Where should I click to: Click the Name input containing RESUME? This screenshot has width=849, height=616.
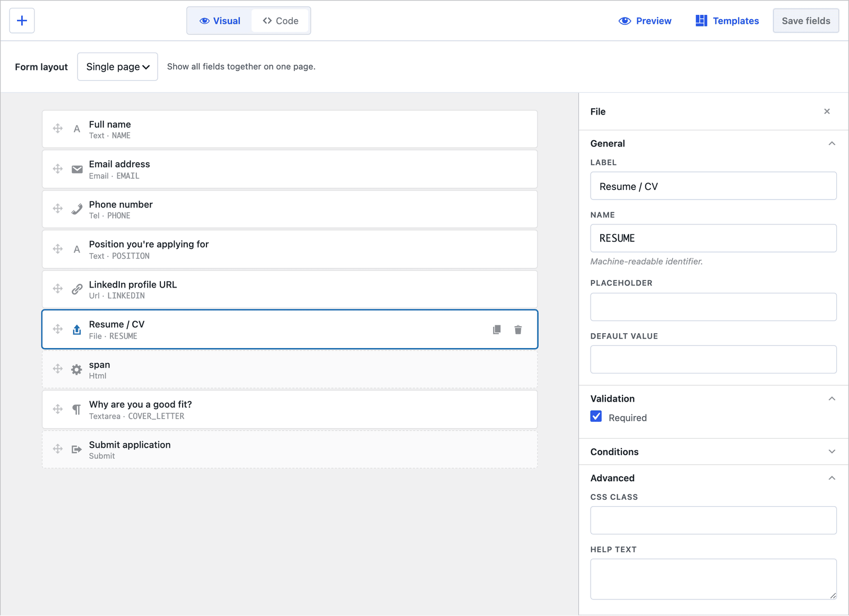[713, 238]
